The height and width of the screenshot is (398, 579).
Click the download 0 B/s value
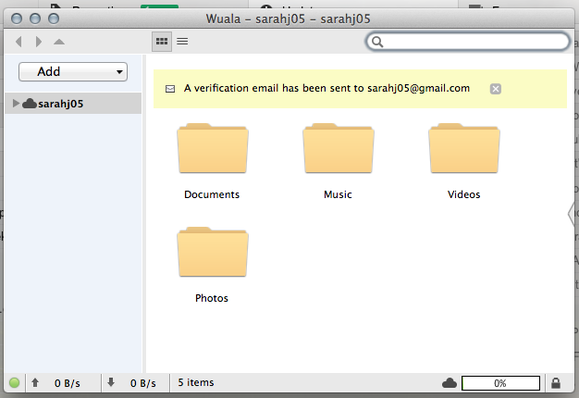click(x=143, y=383)
